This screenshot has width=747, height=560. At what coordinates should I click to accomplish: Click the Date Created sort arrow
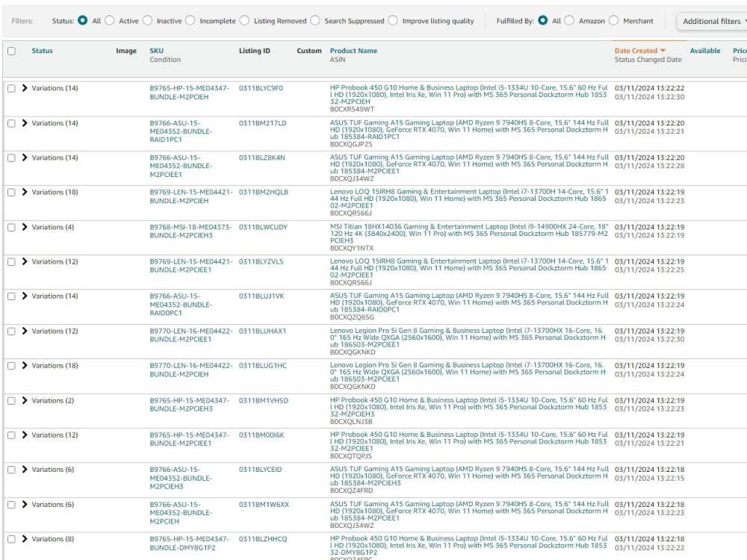click(663, 51)
